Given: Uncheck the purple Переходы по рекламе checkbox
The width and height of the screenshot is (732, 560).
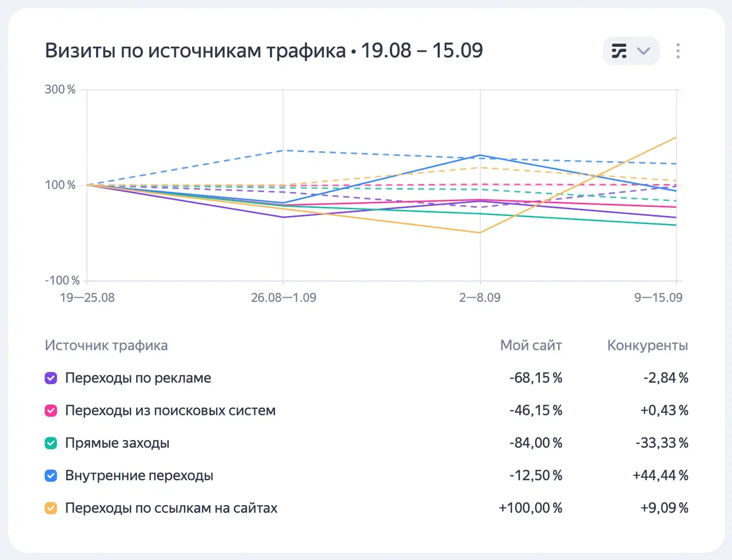Looking at the screenshot, I should tap(51, 378).
